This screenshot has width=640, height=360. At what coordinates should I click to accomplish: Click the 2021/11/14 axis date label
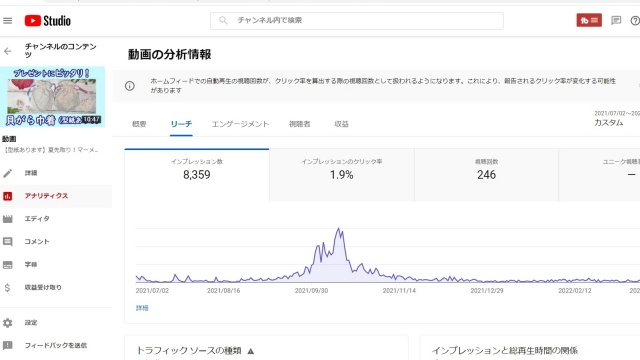pos(399,291)
